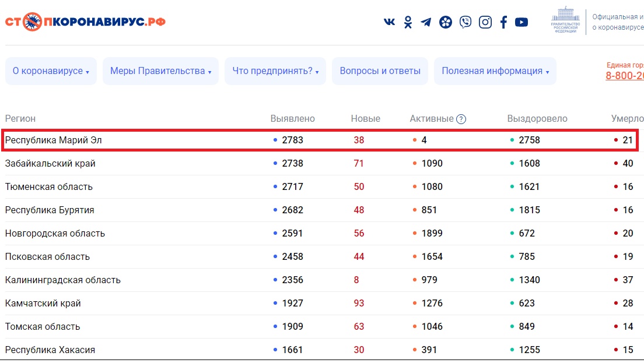Click the Правительство Российской Федерации emblem
Screen dimensions: 644x363
pos(564,21)
